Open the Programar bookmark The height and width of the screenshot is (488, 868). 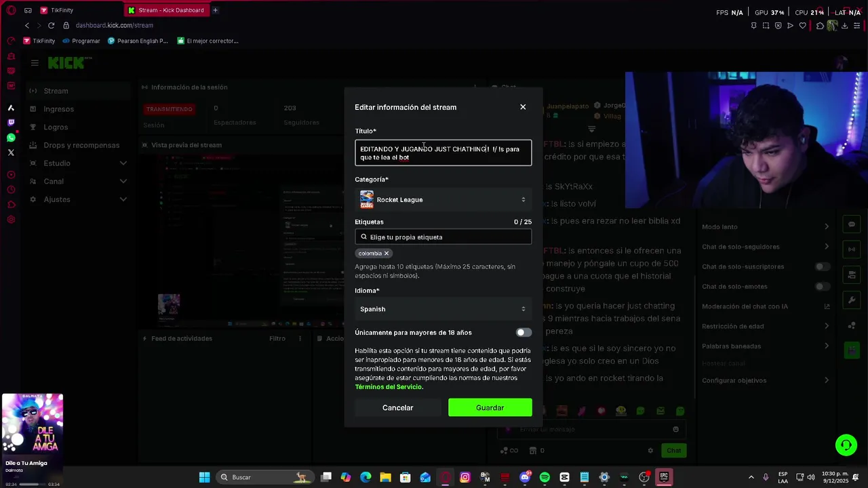click(81, 41)
